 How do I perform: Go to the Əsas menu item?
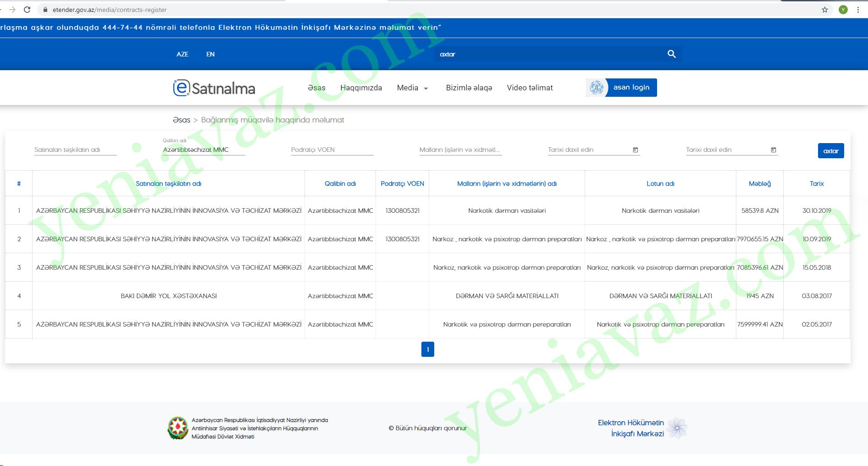[x=316, y=88]
